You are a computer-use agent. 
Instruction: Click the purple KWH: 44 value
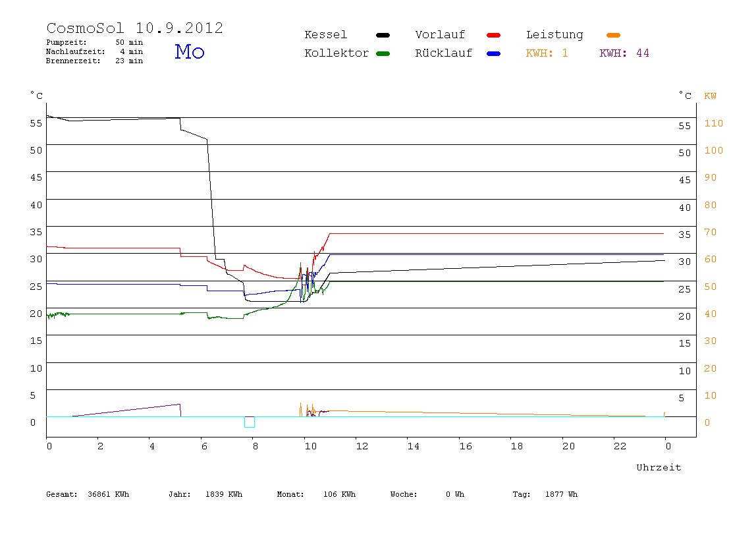click(x=624, y=53)
